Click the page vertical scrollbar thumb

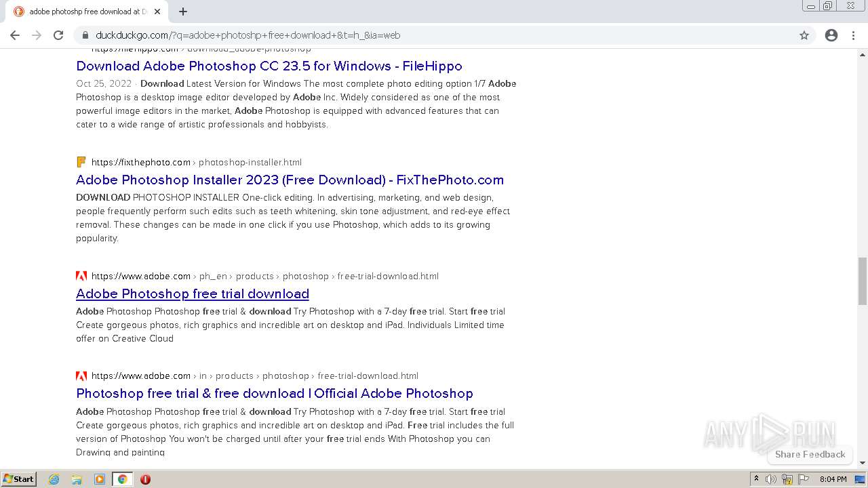click(863, 281)
